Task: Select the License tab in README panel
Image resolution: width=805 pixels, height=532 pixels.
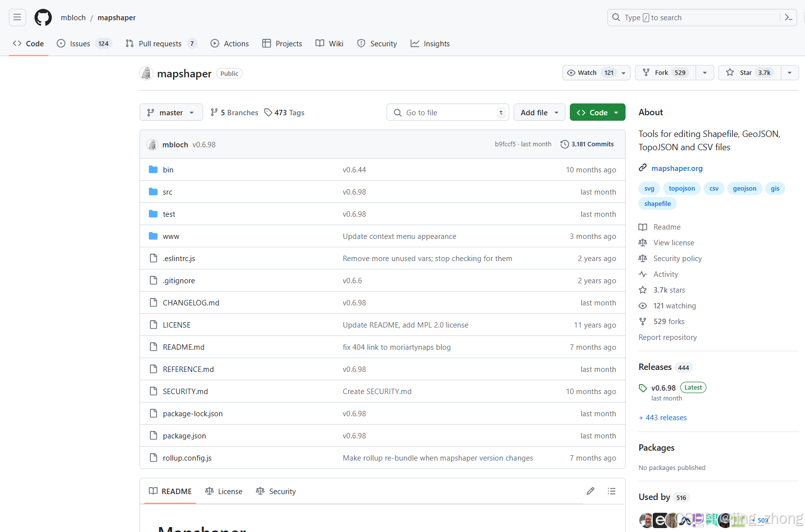Action: [224, 491]
